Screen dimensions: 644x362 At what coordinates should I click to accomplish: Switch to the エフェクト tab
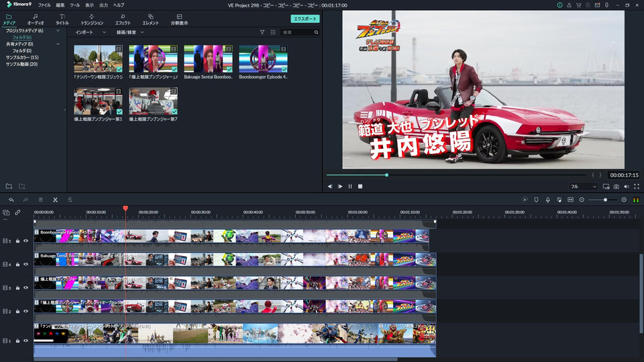(x=122, y=19)
